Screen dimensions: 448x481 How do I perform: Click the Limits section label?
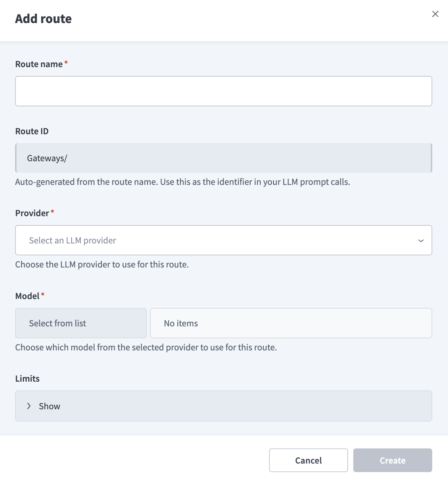click(x=27, y=379)
